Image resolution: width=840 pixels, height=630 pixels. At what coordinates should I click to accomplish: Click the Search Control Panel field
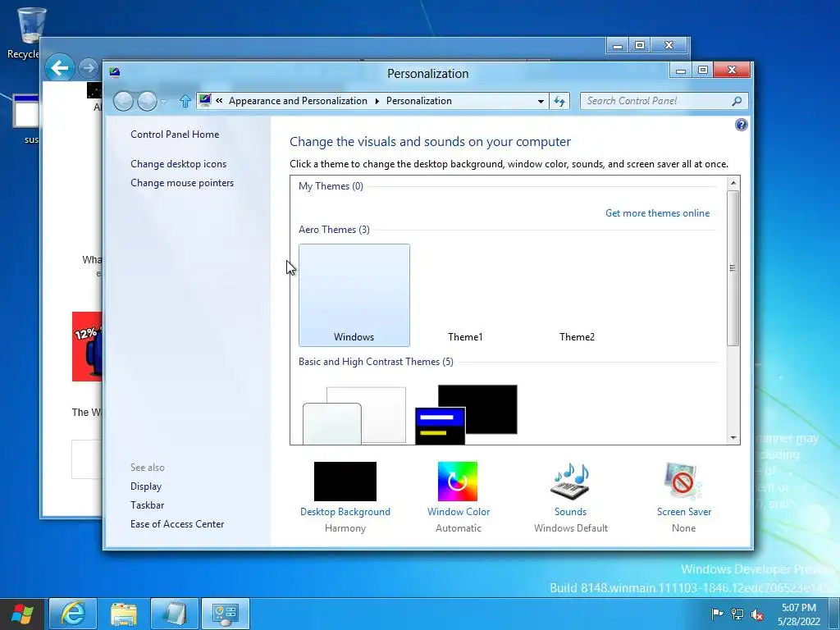tap(664, 101)
